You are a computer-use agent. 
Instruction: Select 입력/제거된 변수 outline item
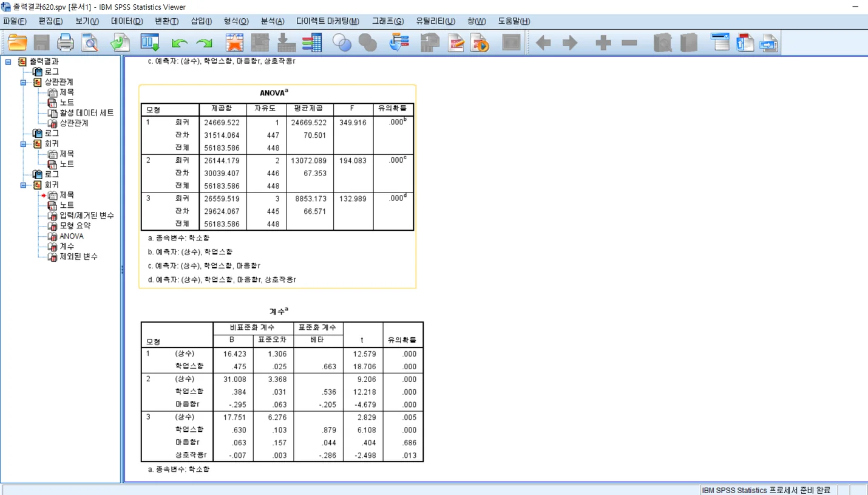click(87, 216)
